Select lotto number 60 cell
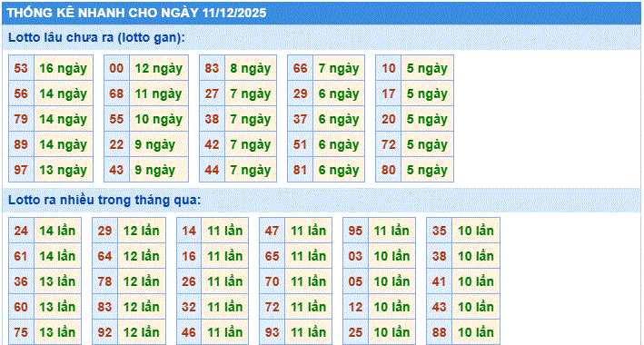 (x=21, y=307)
